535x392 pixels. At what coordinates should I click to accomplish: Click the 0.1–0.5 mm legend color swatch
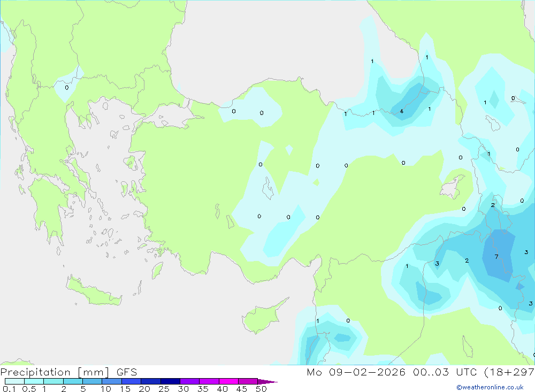tap(14, 381)
